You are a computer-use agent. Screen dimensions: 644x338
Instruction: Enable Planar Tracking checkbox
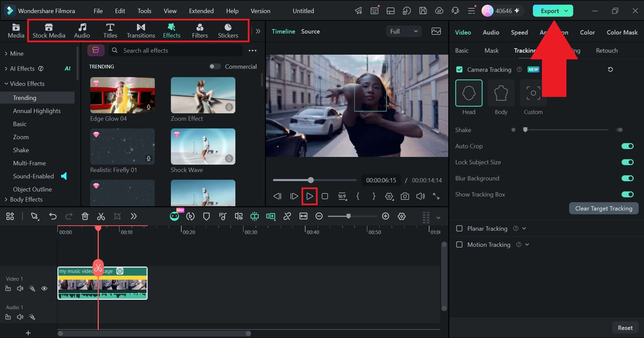pyautogui.click(x=459, y=228)
